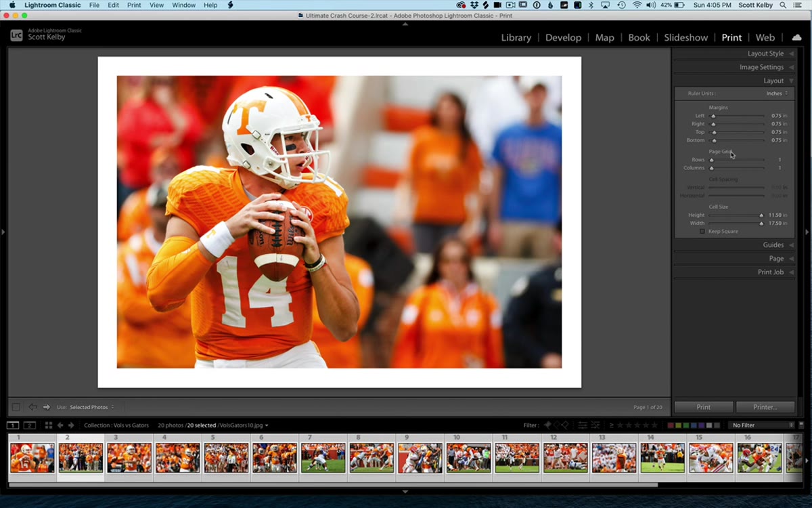
Task: Filter by flagged status flag icon
Action: pyautogui.click(x=547, y=425)
